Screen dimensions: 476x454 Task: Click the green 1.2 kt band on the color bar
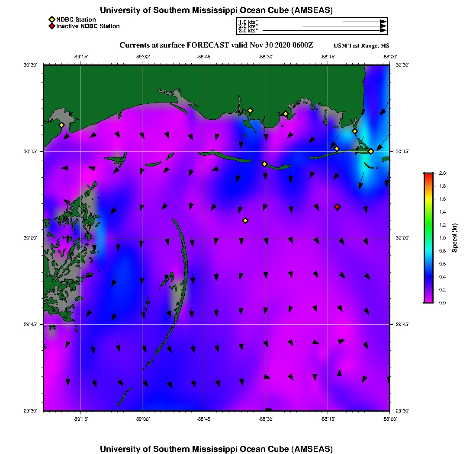(428, 225)
